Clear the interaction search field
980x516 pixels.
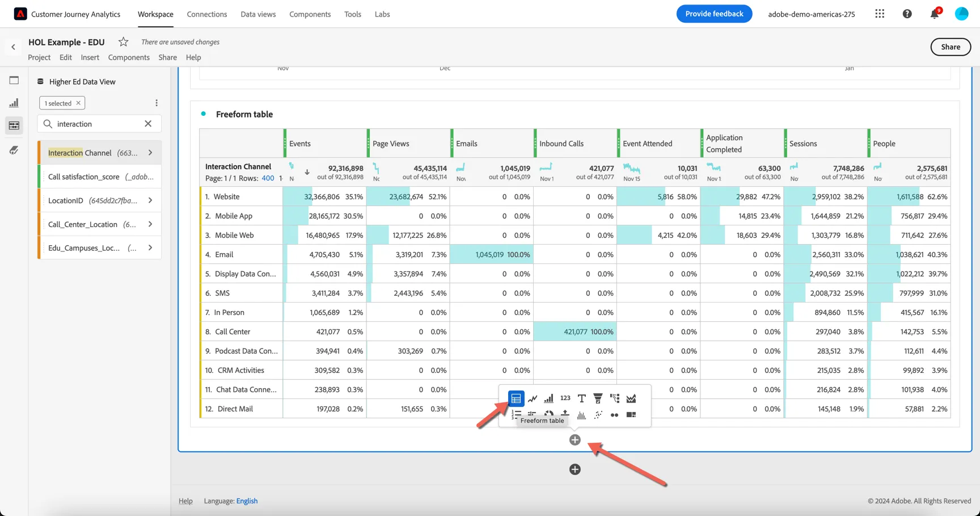(148, 124)
